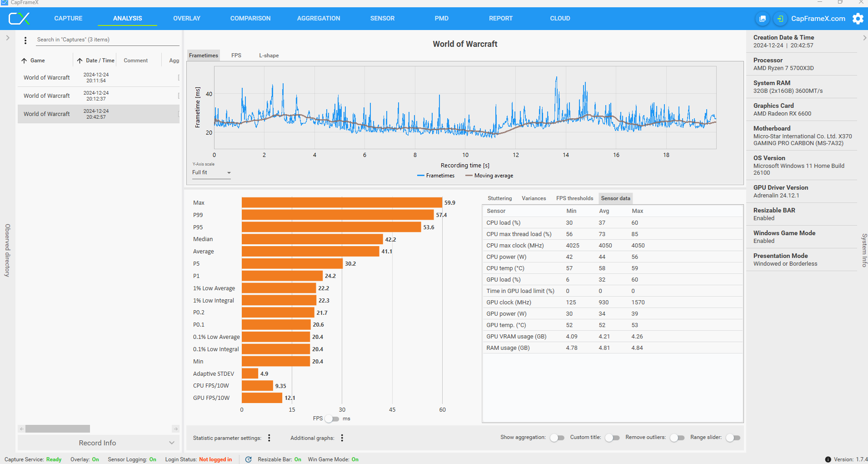Sort by Date / Time arrow icon

pyautogui.click(x=80, y=61)
